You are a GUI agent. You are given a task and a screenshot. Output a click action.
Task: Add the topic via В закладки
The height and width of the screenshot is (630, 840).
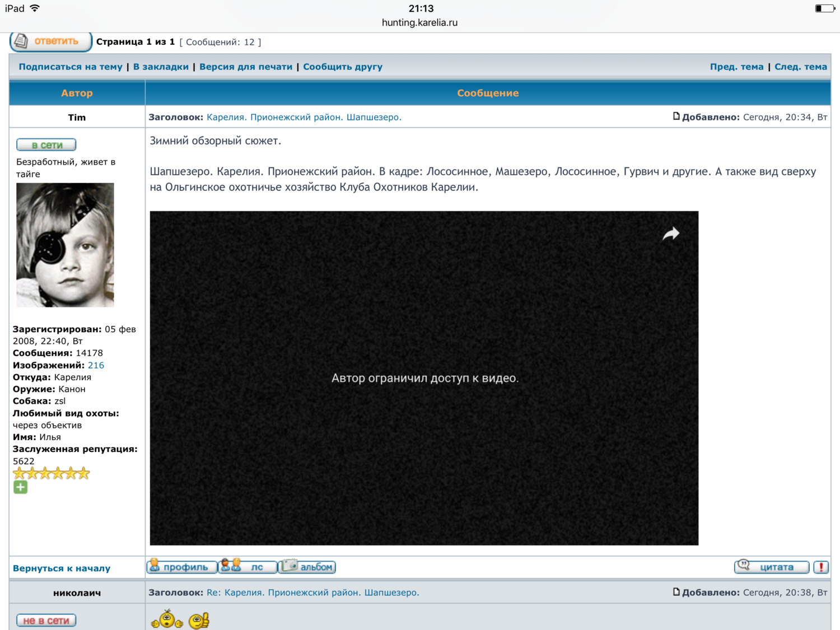[x=161, y=67]
